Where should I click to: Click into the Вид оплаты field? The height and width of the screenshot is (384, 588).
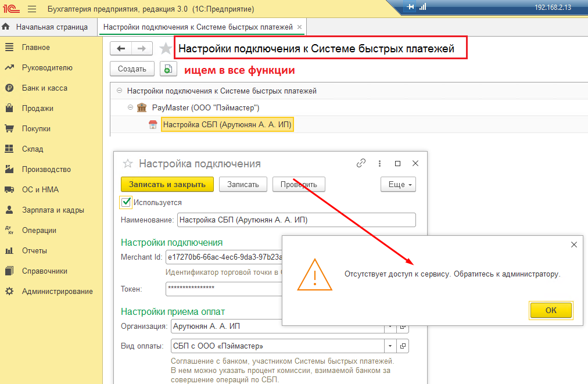[x=278, y=346]
